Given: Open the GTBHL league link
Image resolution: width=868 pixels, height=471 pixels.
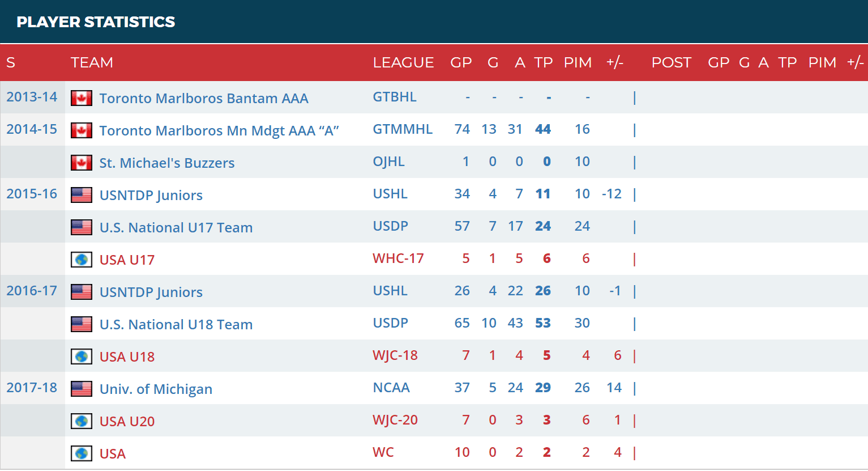Looking at the screenshot, I should pos(395,97).
